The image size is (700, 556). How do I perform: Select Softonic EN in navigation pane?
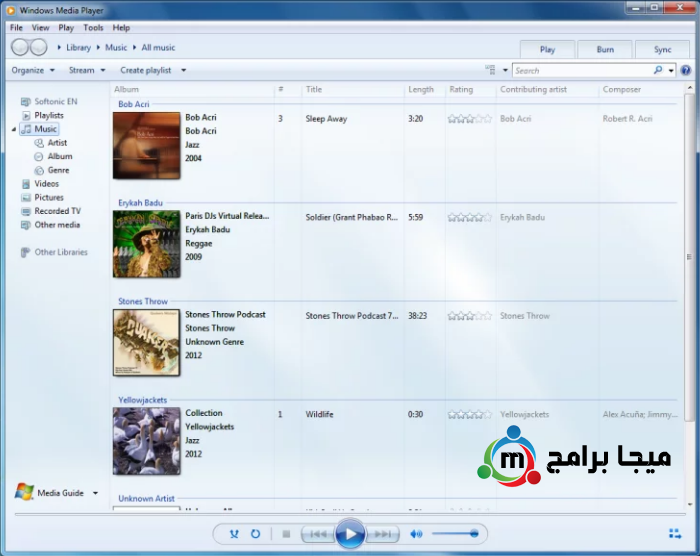(x=49, y=101)
